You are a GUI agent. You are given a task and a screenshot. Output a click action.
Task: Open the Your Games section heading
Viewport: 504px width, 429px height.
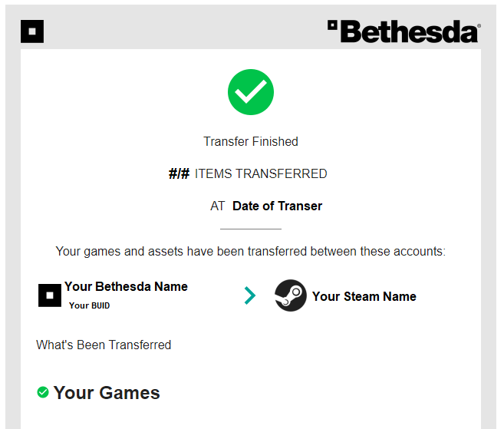107,393
